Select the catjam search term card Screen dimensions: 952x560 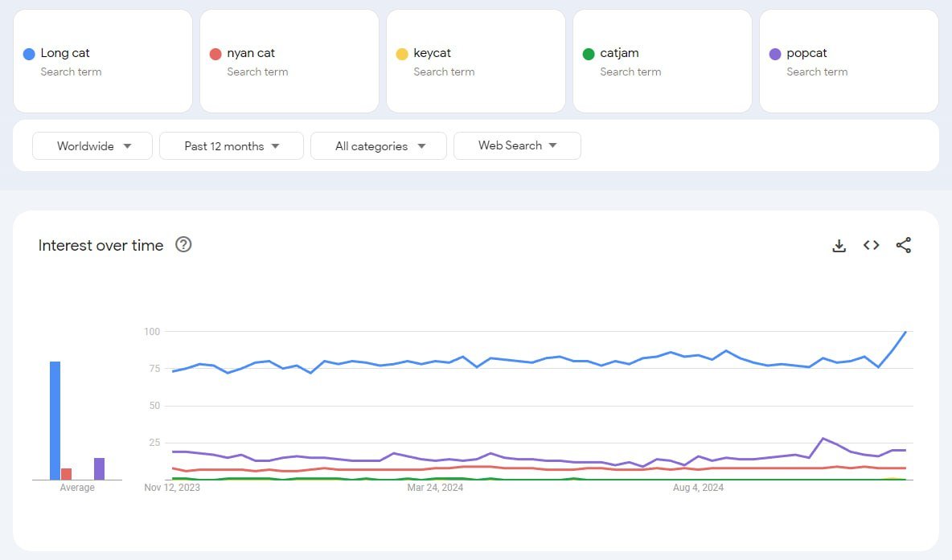point(662,61)
